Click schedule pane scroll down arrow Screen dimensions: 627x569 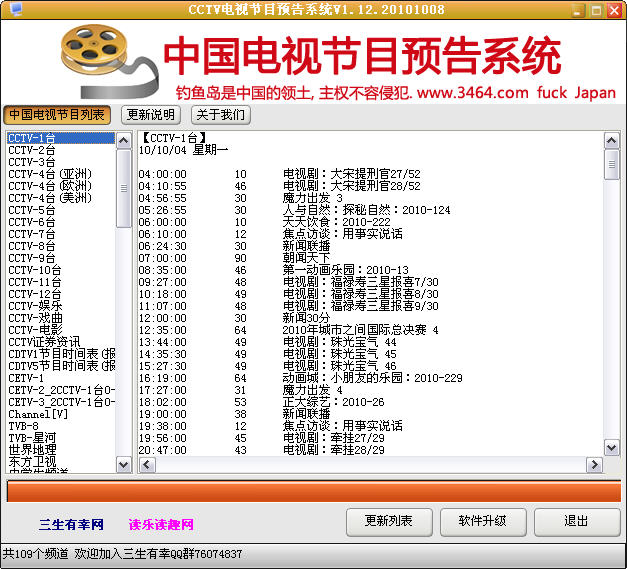click(x=611, y=447)
